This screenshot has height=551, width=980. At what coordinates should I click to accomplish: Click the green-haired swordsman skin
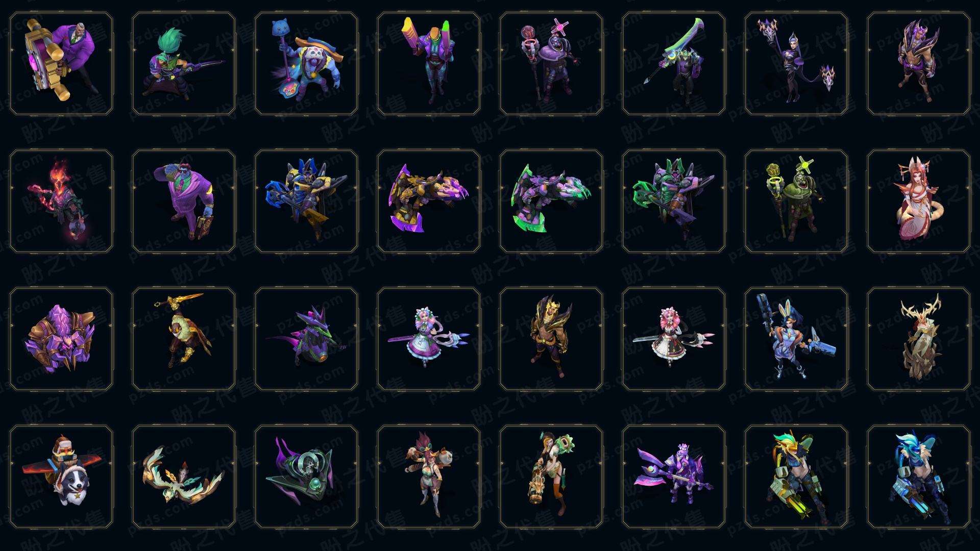tap(184, 63)
